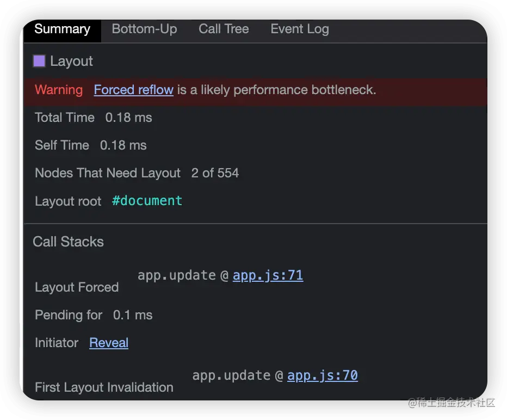Image resolution: width=507 pixels, height=420 pixels.
Task: Switch to the Event Log tab
Action: coord(300,29)
